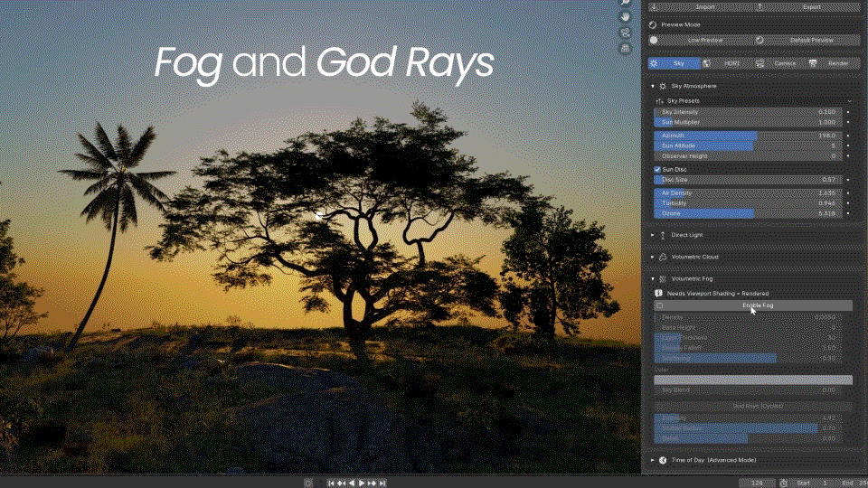
Task: Jump to next keyframe
Action: 372,483
